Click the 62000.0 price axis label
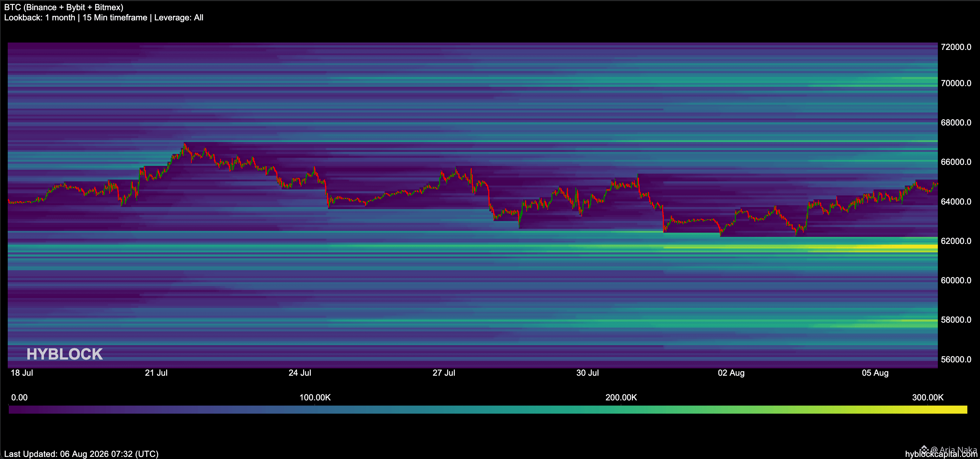Viewport: 980px width, 459px height. [956, 241]
